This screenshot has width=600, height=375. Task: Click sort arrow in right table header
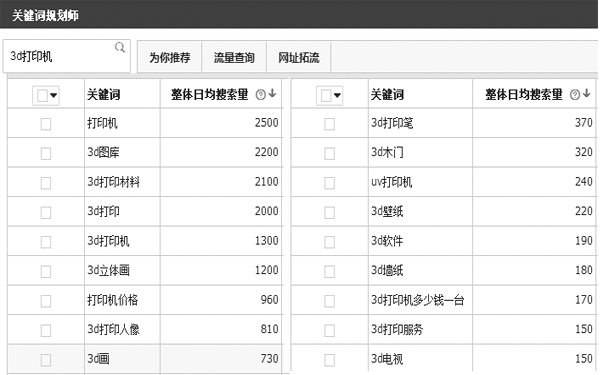pos(587,93)
